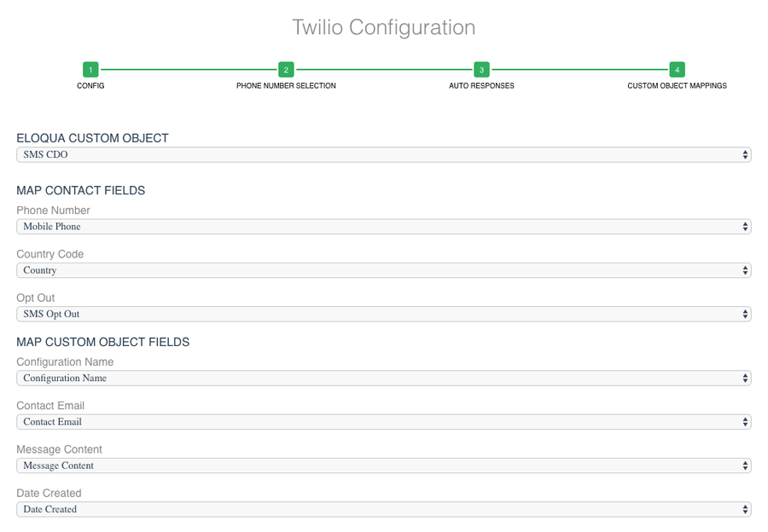Click the MAP CUSTOM OBJECT FIELDS heading
The width and height of the screenshot is (768, 532).
(103, 342)
